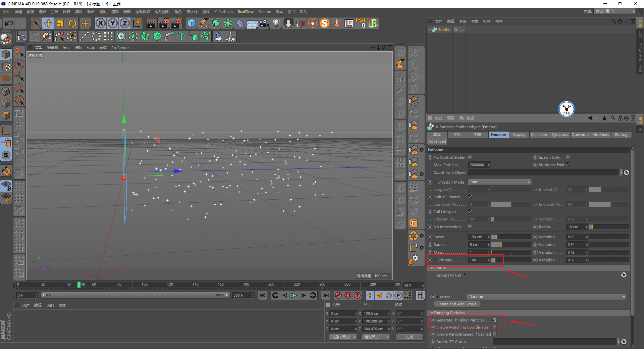
Task: Click the Camera object icon
Action: [x=264, y=23]
